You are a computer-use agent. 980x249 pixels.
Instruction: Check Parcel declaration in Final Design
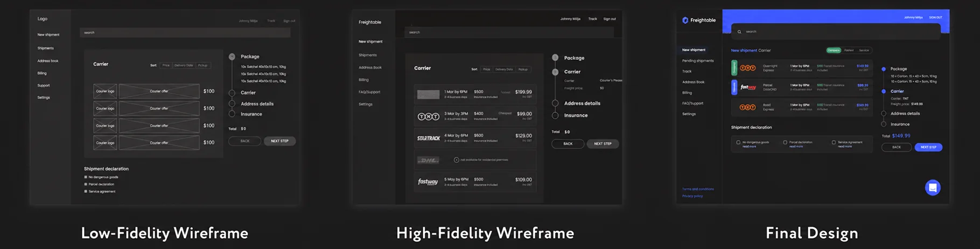pos(785,142)
